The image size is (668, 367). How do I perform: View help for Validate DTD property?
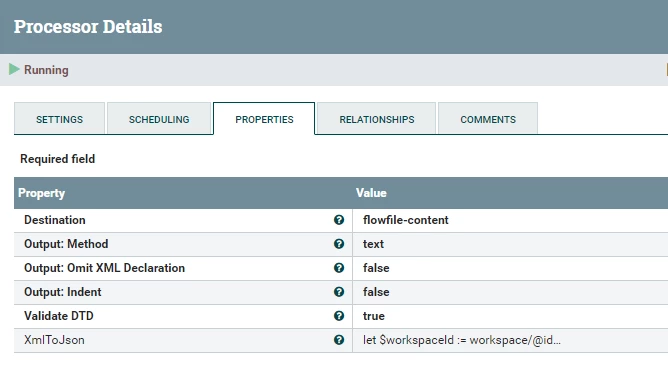pyautogui.click(x=339, y=316)
